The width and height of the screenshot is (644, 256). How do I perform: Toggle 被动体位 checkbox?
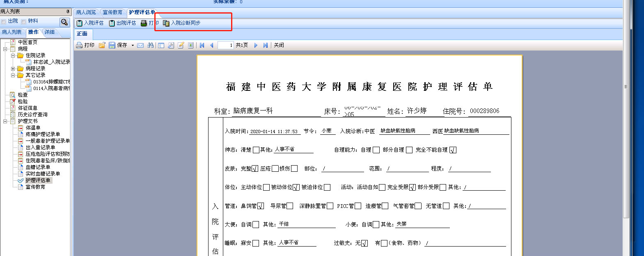296,187
